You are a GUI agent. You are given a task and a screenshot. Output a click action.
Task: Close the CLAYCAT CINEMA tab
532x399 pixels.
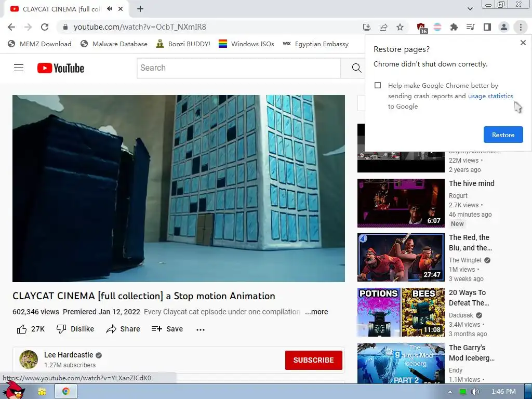121,9
